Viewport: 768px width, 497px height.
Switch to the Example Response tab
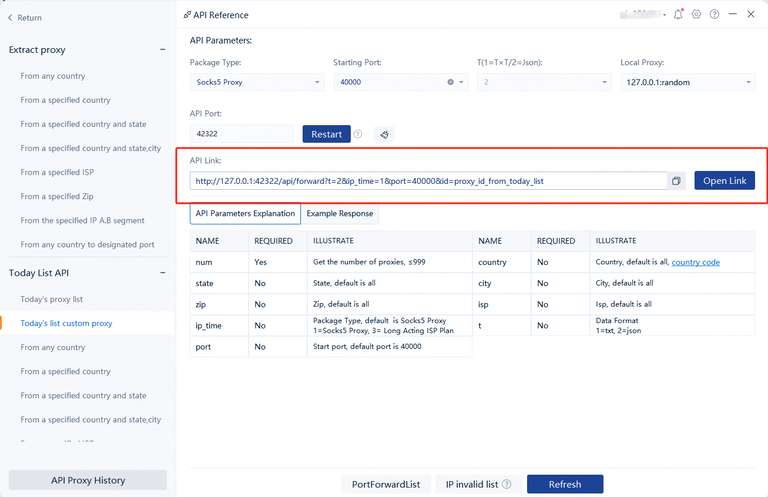[340, 213]
